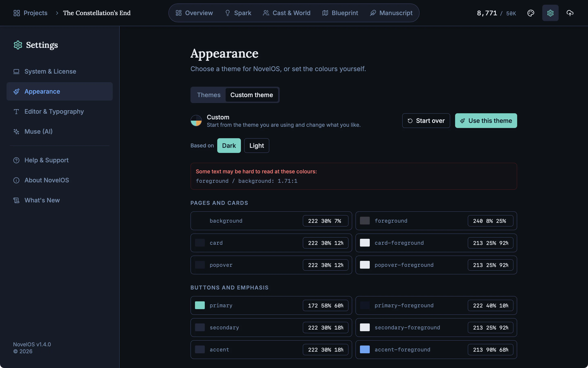Screen dimensions: 588x368
Task: Click the breadcrumb chevron after Projects
Action: (x=57, y=13)
